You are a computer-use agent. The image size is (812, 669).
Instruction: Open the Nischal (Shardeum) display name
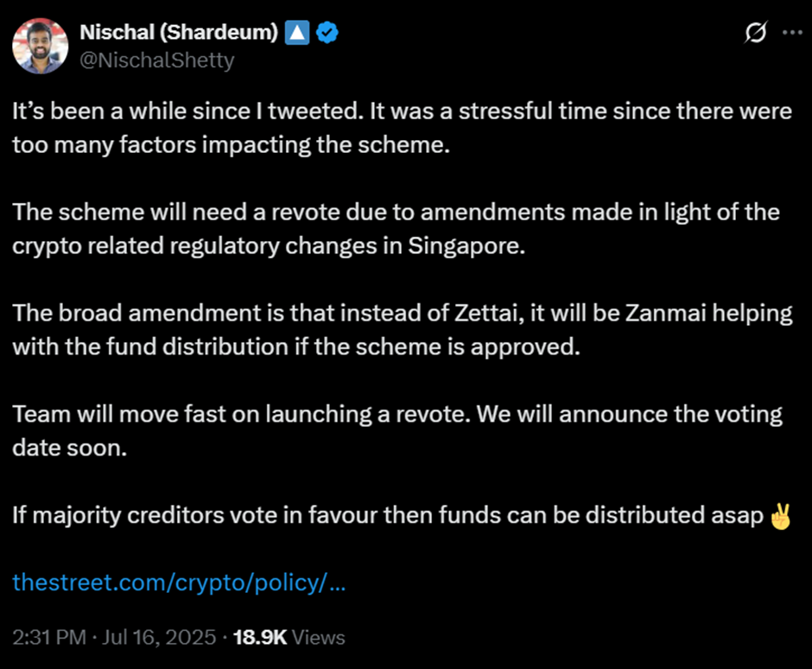pyautogui.click(x=179, y=33)
